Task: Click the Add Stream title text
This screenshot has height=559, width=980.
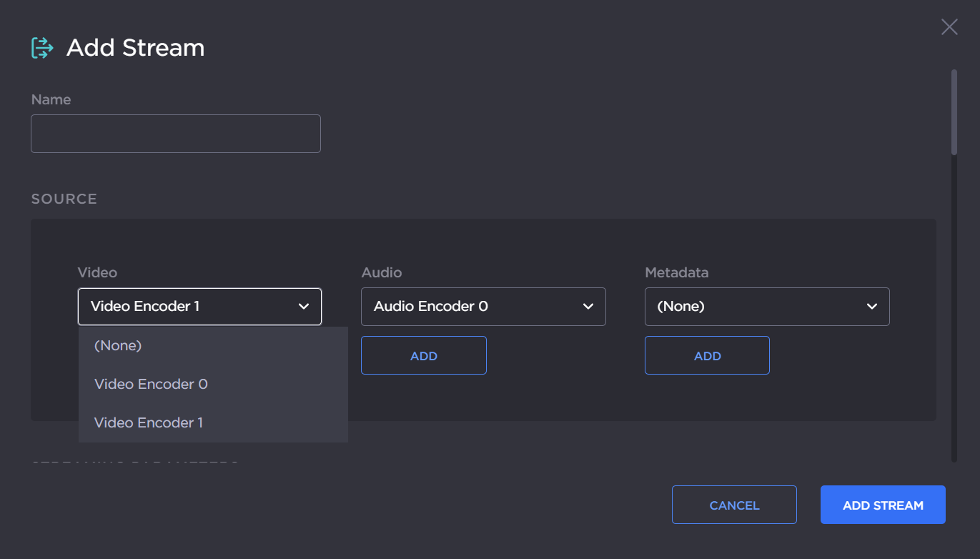Action: pyautogui.click(x=135, y=48)
